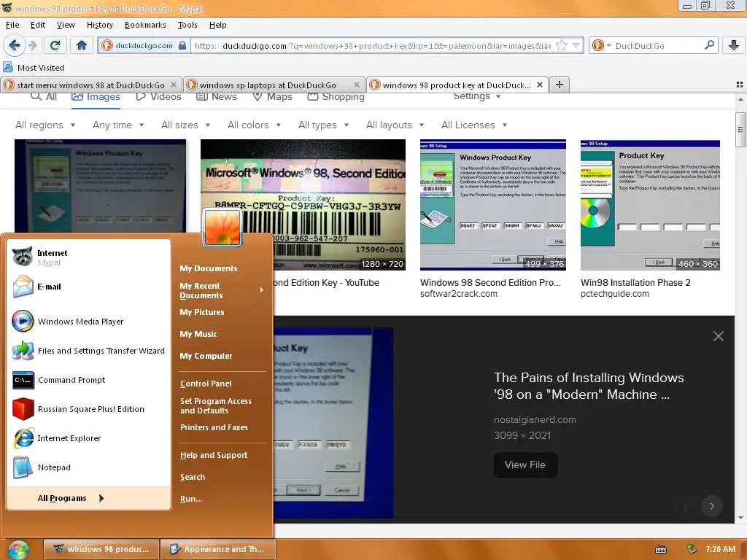Switch to Maps search tab
Image resolution: width=747 pixels, height=560 pixels.
[273, 97]
